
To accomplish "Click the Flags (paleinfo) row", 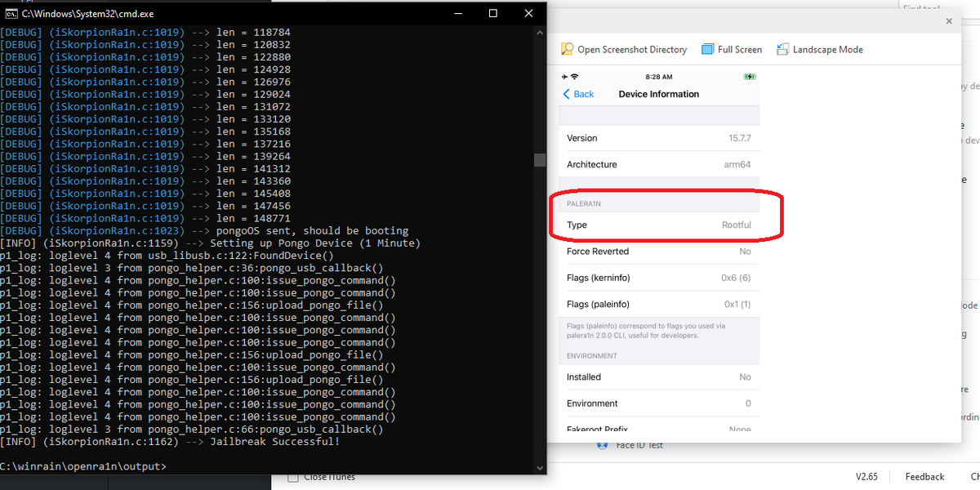I will click(659, 305).
